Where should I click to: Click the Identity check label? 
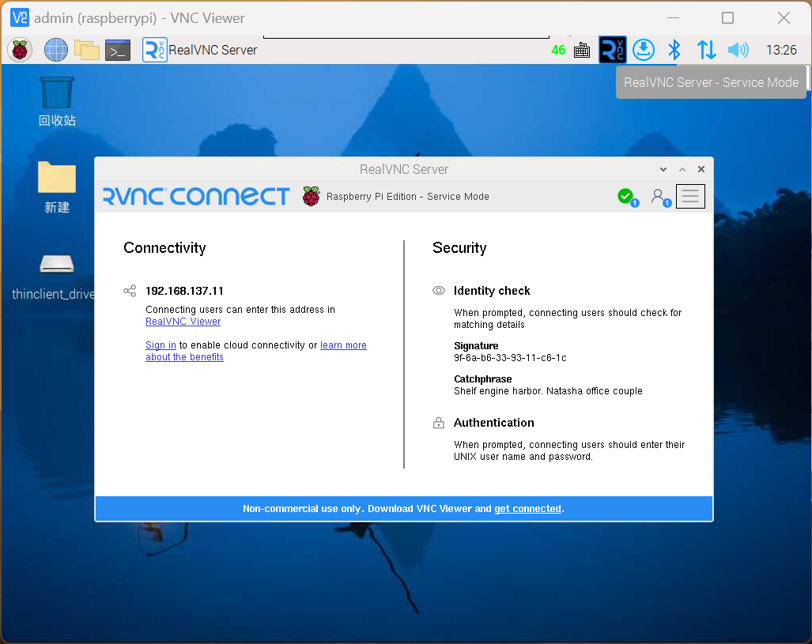coord(492,291)
